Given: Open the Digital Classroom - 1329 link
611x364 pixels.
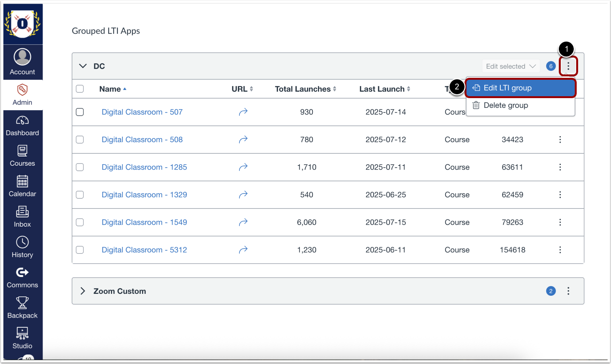Looking at the screenshot, I should 144,195.
